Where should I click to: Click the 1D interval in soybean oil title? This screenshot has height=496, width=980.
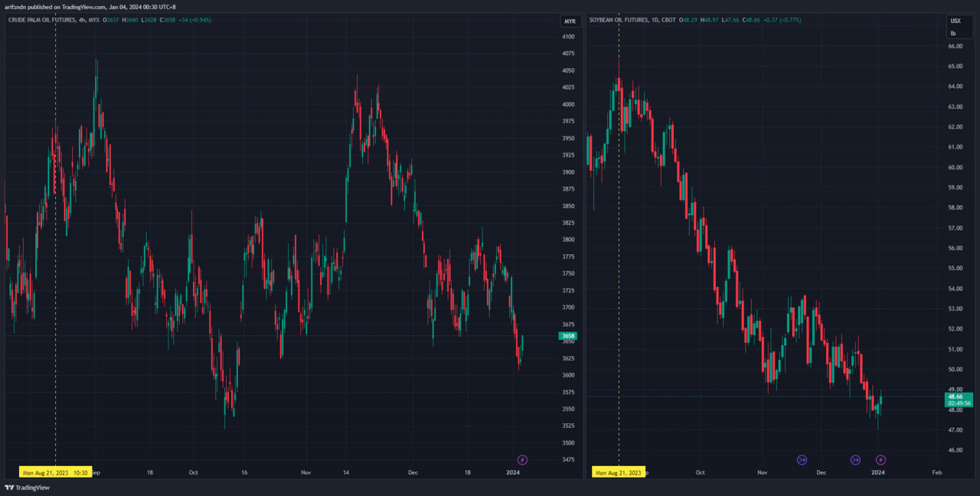651,20
